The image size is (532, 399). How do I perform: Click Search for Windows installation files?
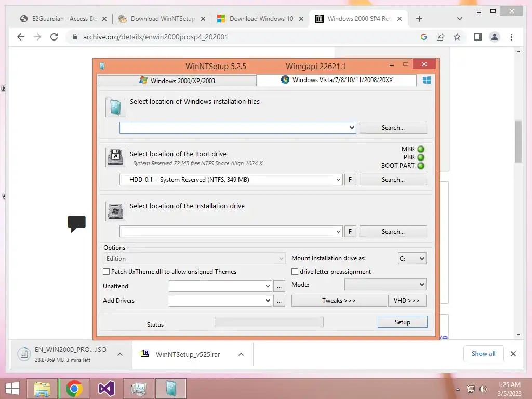393,128
